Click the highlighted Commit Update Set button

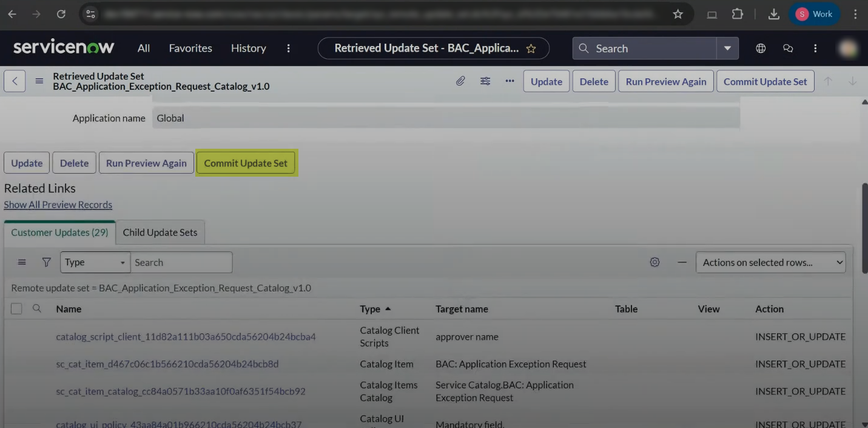246,163
